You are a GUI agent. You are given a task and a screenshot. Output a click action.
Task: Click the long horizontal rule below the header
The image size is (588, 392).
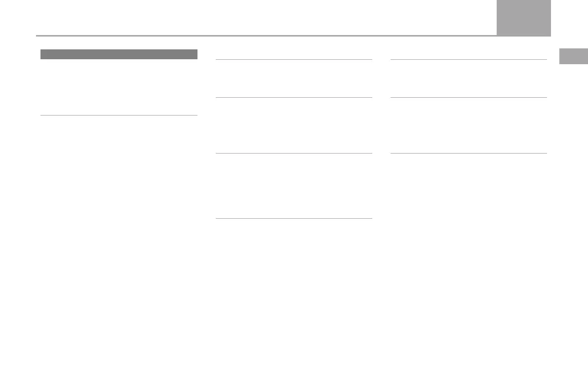tap(266, 36)
